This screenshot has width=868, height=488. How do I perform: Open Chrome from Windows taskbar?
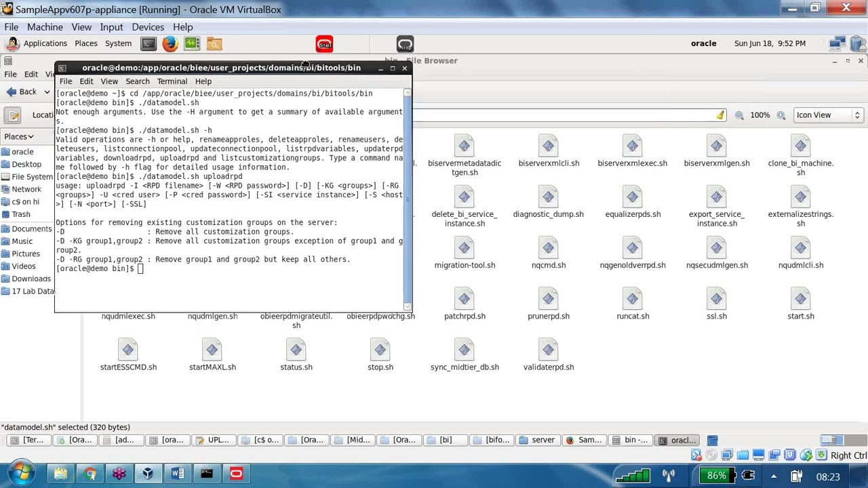pyautogui.click(x=90, y=474)
